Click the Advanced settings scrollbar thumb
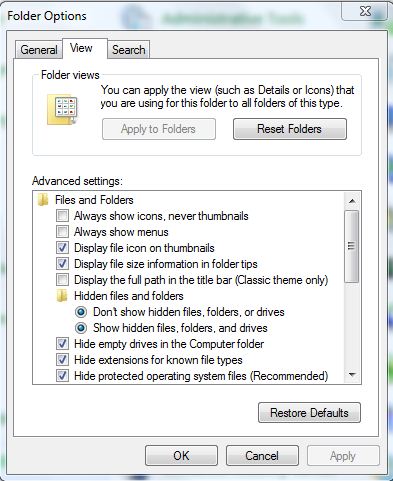 [x=352, y=246]
